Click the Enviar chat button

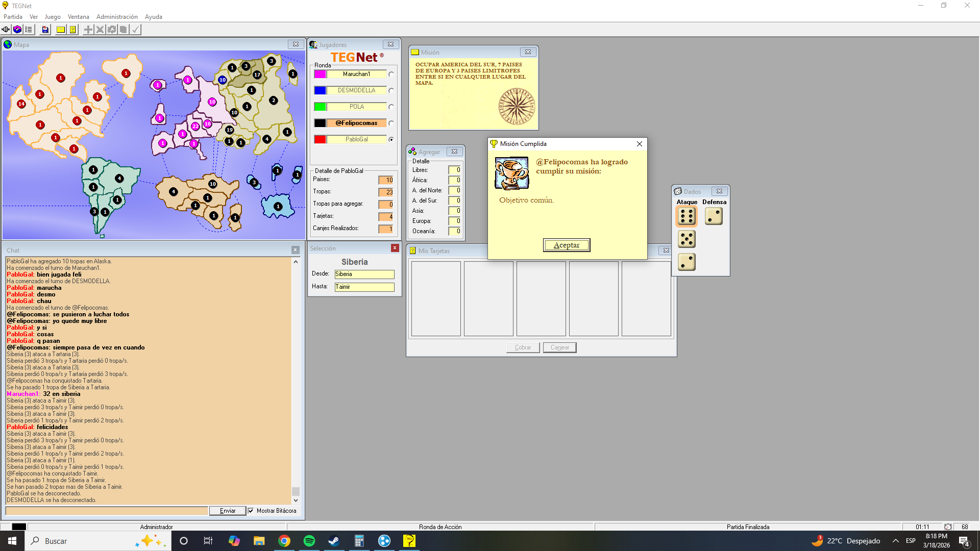(x=228, y=511)
